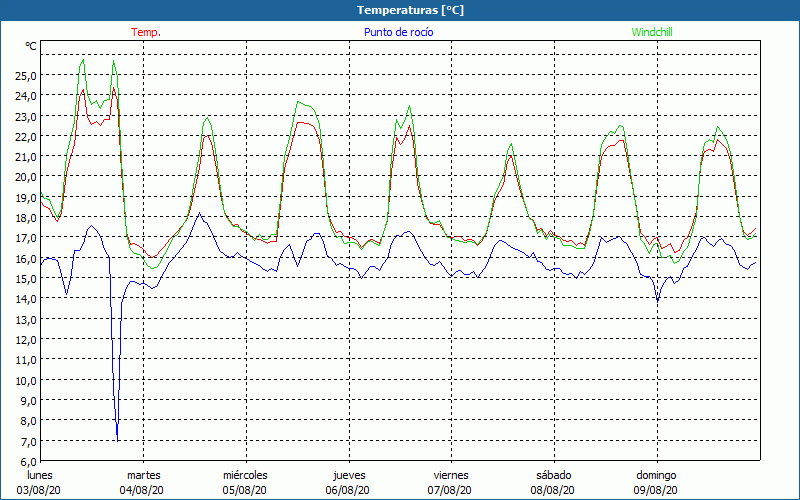Click the '10,0' y-axis value
Screen dimensions: 800x500
26,380
